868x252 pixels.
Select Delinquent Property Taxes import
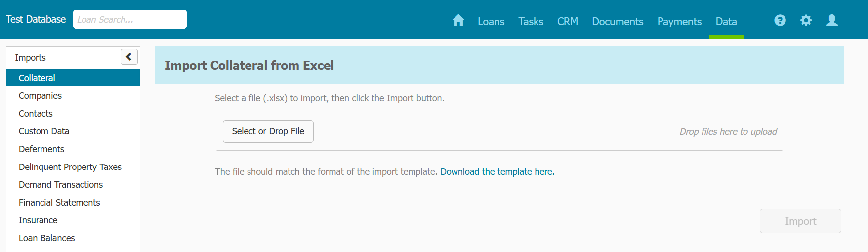pos(70,167)
